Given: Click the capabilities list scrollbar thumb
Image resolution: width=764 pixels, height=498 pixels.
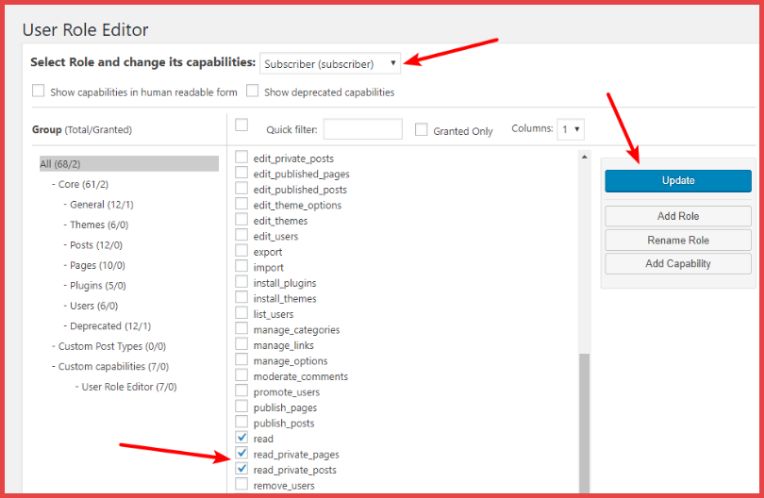Looking at the screenshot, I should [584, 423].
